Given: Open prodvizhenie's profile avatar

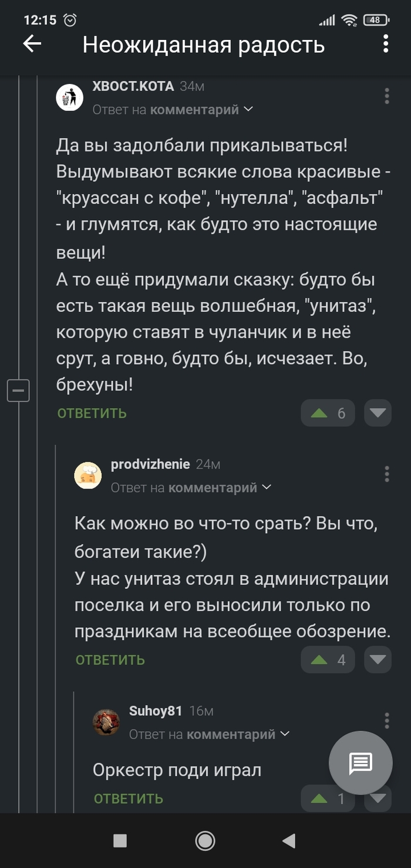Looking at the screenshot, I should pos(88,474).
